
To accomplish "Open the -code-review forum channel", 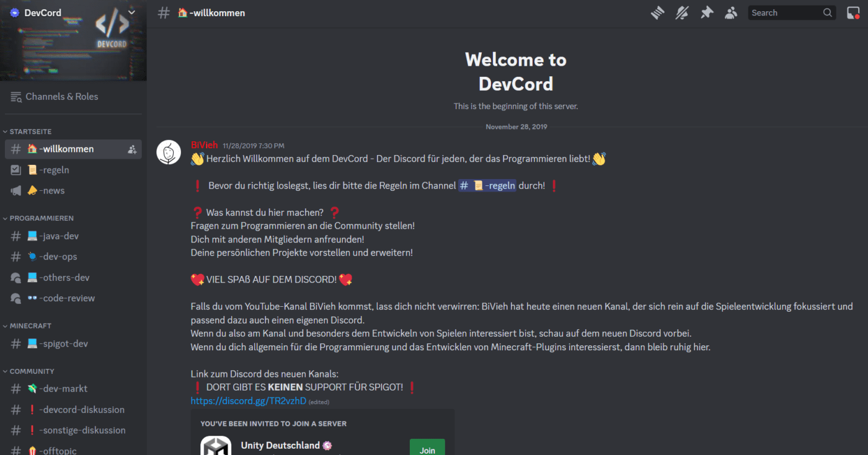I will click(x=73, y=298).
